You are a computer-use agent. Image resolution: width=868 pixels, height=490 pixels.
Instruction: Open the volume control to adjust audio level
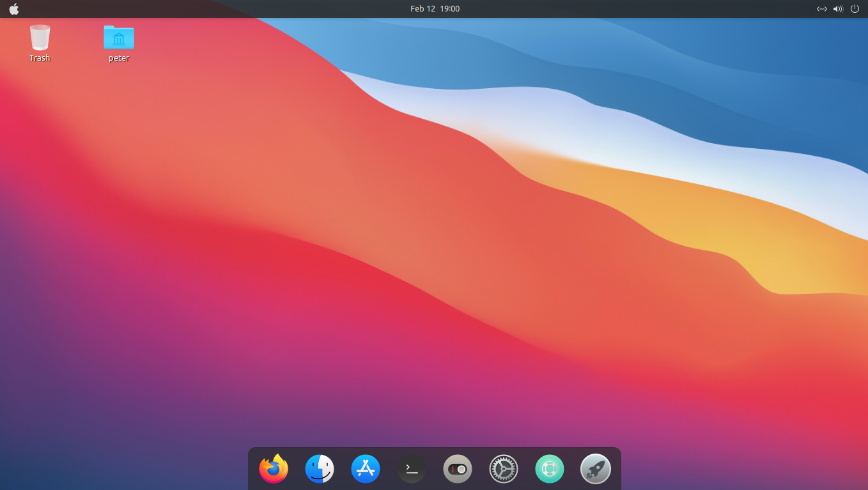coord(837,8)
